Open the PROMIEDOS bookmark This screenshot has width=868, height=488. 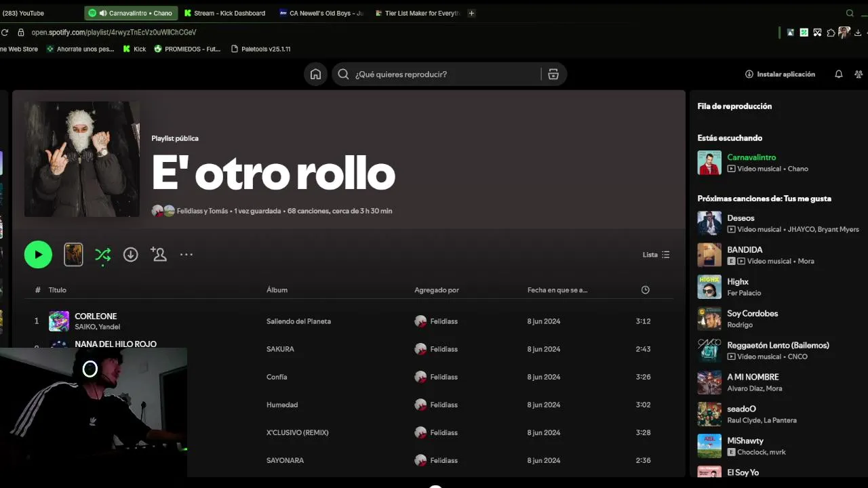187,49
